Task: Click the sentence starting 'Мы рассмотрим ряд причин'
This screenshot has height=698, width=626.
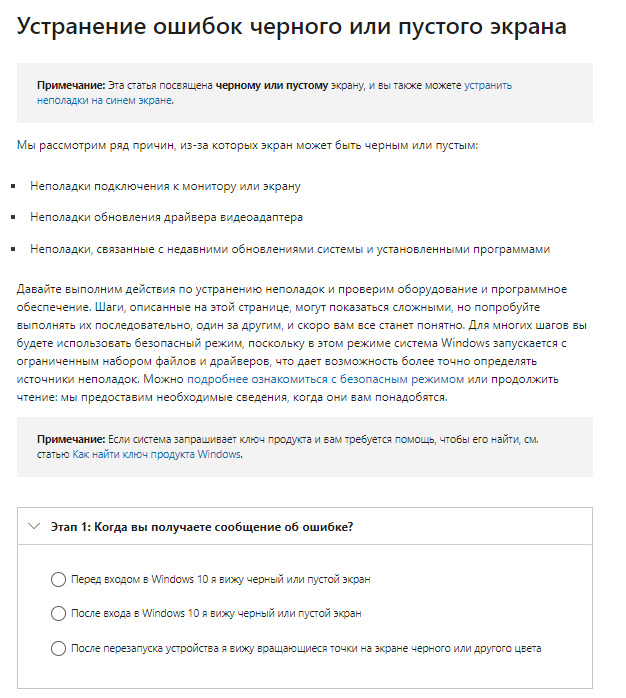Action: click(248, 146)
